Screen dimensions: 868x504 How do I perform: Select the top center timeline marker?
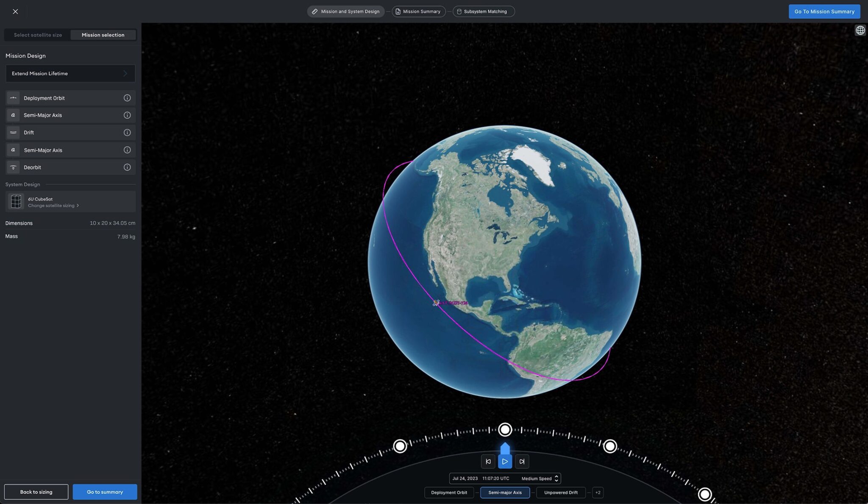(x=505, y=430)
